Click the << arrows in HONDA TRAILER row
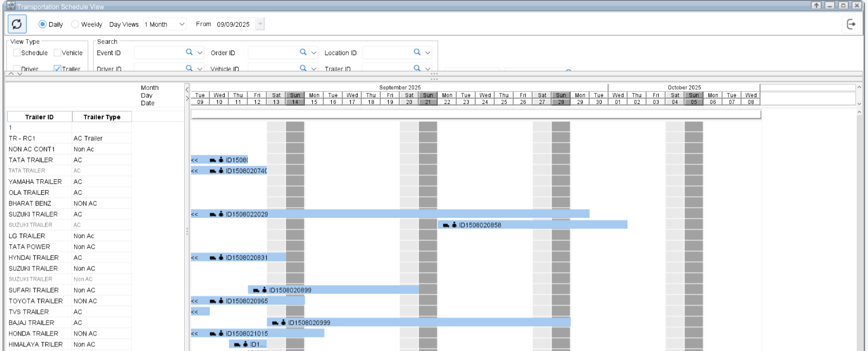868x351 pixels. pyautogui.click(x=194, y=333)
